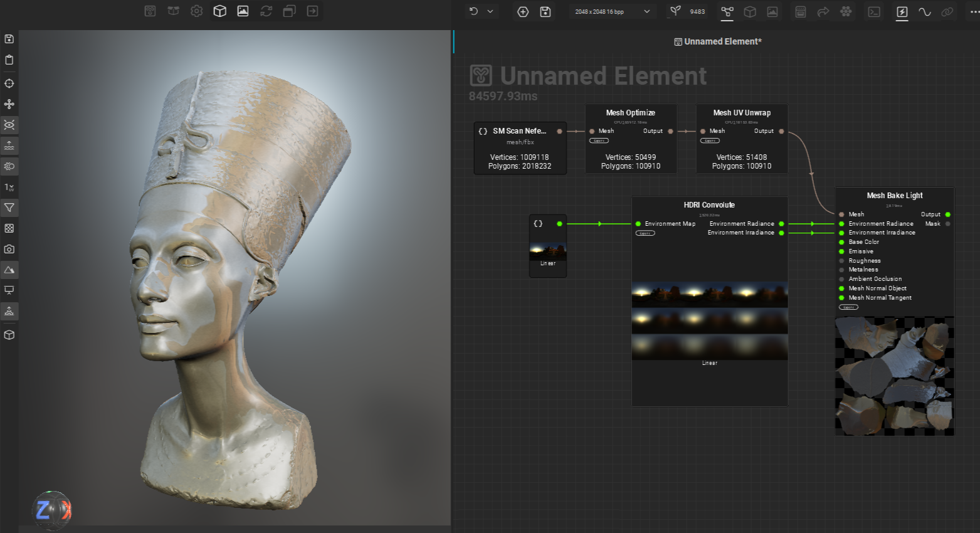Click the cube primitive icon at sidebar bottom

pyautogui.click(x=9, y=335)
